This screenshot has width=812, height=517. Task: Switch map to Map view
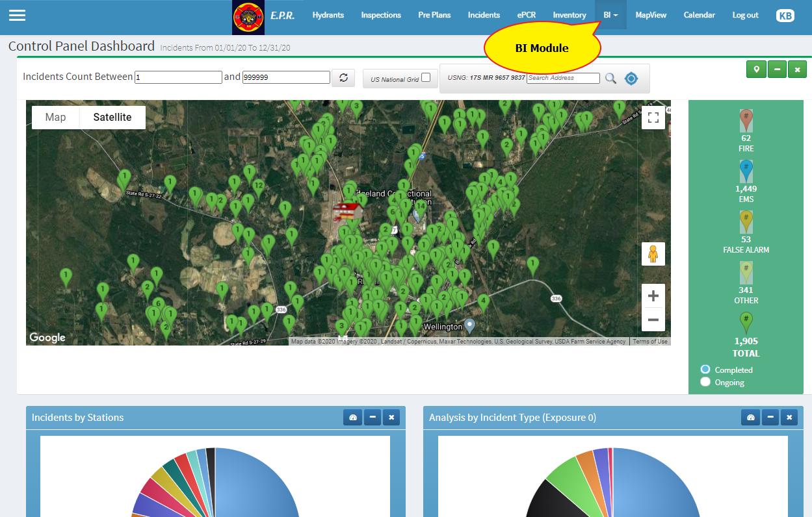[x=56, y=118]
